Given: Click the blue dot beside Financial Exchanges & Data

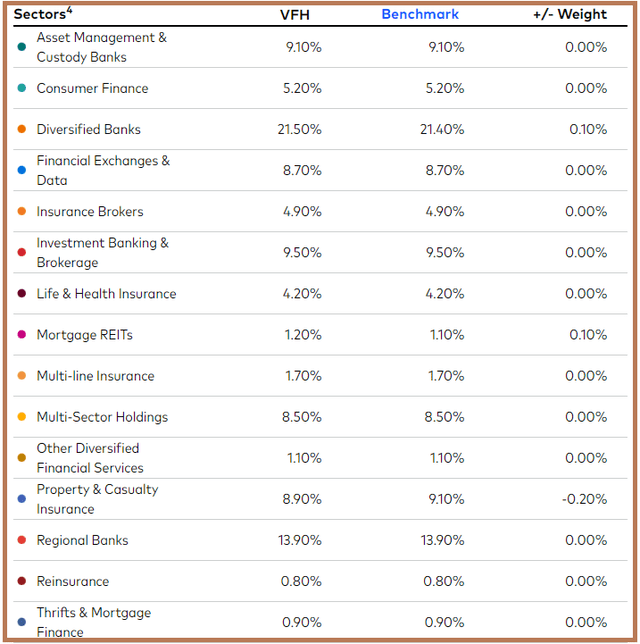Looking at the screenshot, I should click(x=22, y=170).
